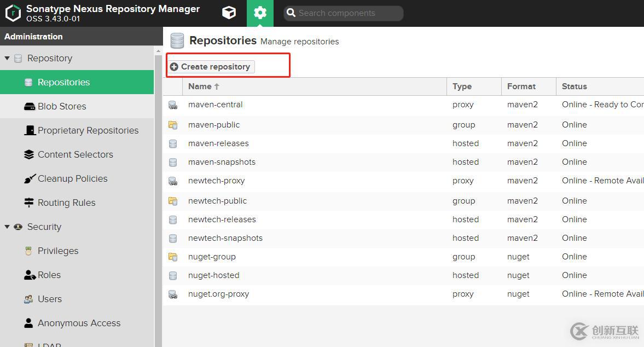Click the Blob Stores drive icon
This screenshot has height=347, width=644.
tap(30, 107)
